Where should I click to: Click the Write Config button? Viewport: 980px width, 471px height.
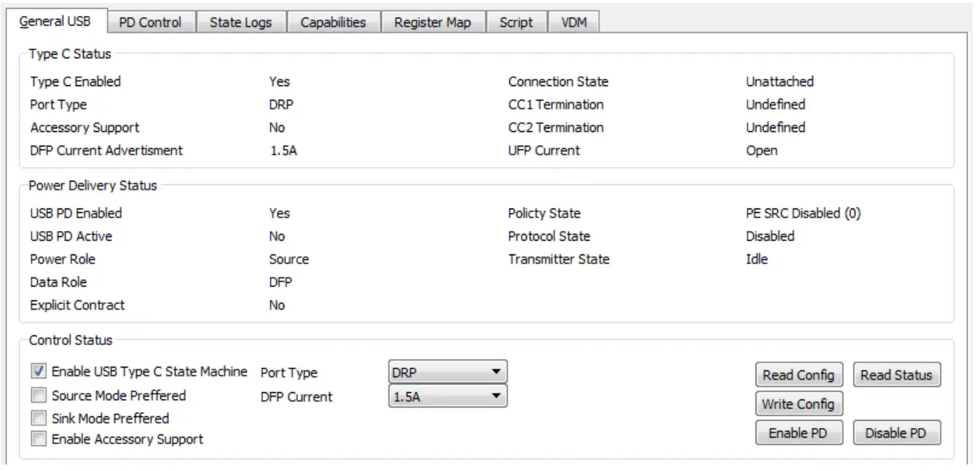coord(798,404)
